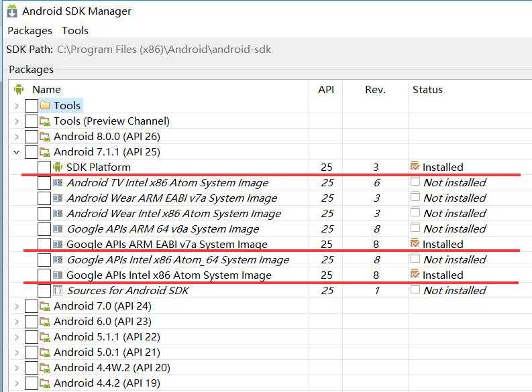Click Not installed status icon for Google APIs ARM 64 v8a
The image size is (532, 392).
(x=415, y=228)
